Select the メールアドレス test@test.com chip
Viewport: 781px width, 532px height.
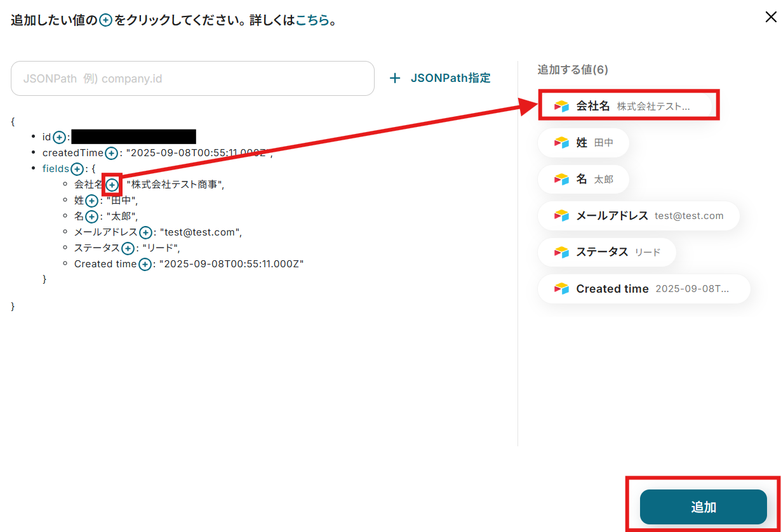(x=638, y=216)
